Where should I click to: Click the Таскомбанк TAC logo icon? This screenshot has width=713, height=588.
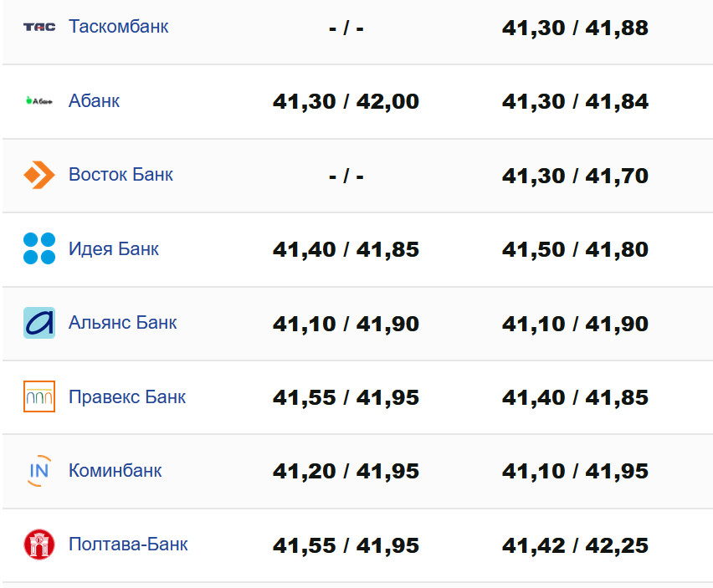[x=39, y=27]
